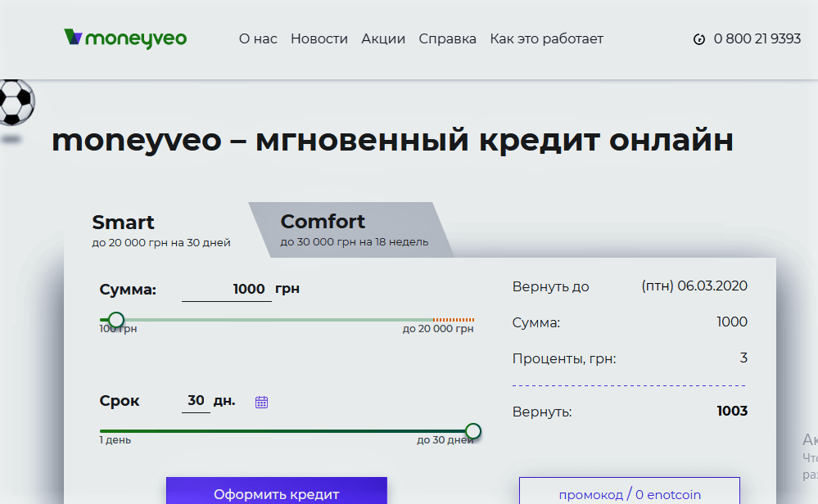This screenshot has height=504, width=818.
Task: Open the Справка help page
Action: (x=447, y=38)
